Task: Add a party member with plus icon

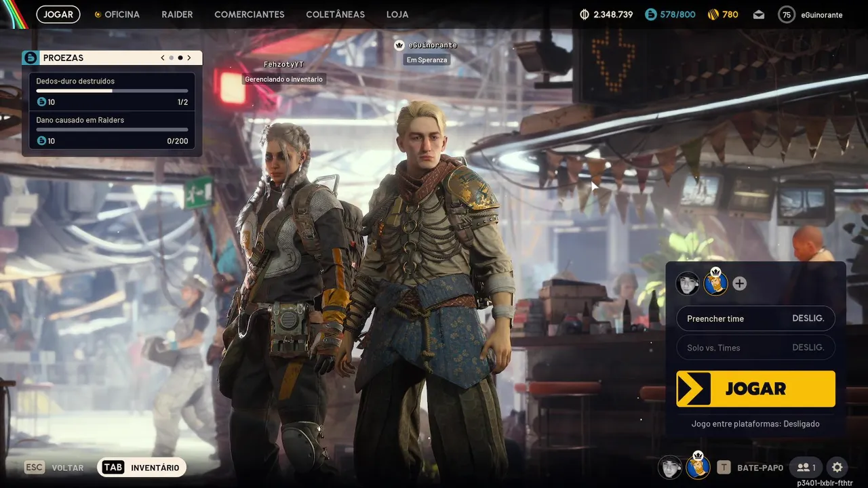Action: [740, 284]
